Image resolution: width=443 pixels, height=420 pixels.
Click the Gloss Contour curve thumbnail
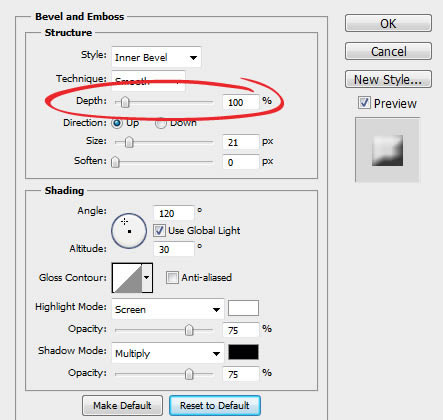(x=127, y=278)
